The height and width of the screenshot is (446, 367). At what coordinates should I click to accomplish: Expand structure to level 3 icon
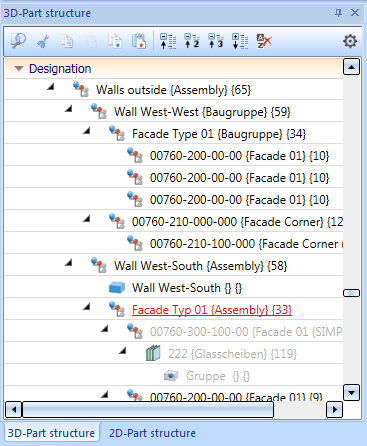pyautogui.click(x=216, y=41)
